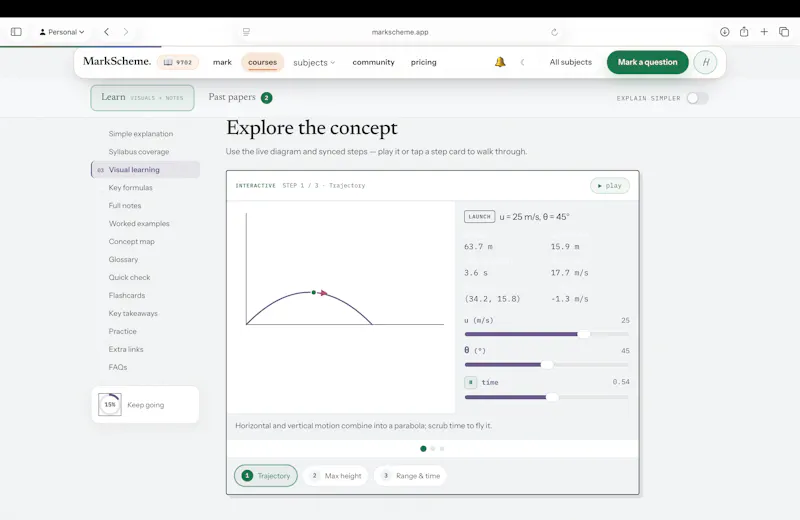This screenshot has width=800, height=520.
Task: Click the green projectile dot on trajectory
Action: (314, 292)
